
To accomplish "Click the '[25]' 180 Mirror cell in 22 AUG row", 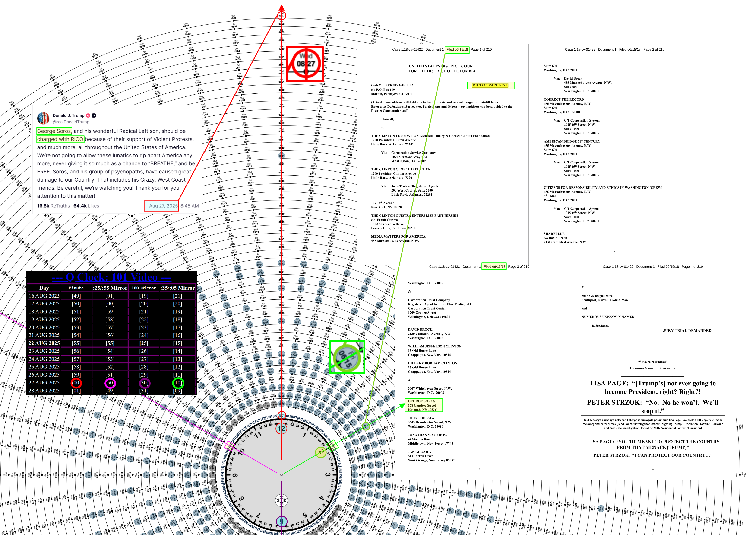I will click(144, 343).
